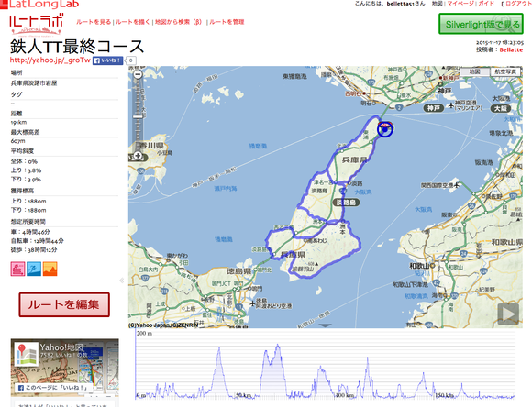Click the Yahoo!地図 Facebook widget thumbnail

coord(27,354)
